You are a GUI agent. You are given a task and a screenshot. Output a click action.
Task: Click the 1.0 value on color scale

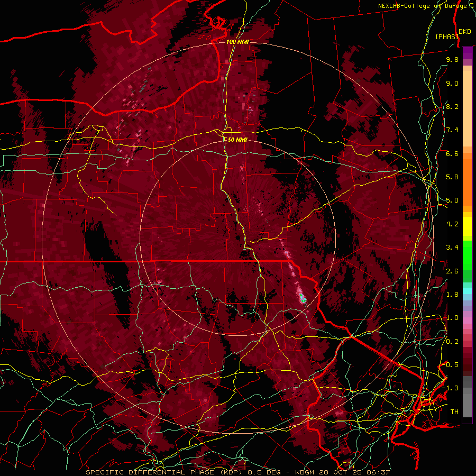click(452, 318)
